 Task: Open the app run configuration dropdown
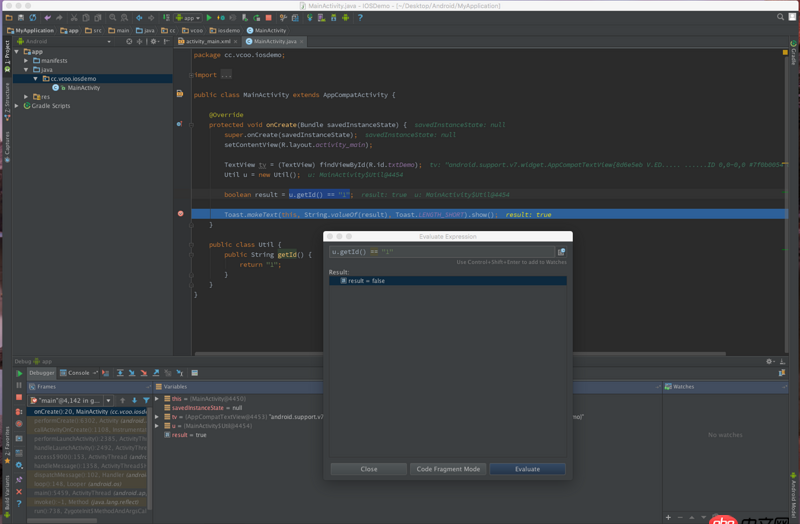(x=187, y=17)
